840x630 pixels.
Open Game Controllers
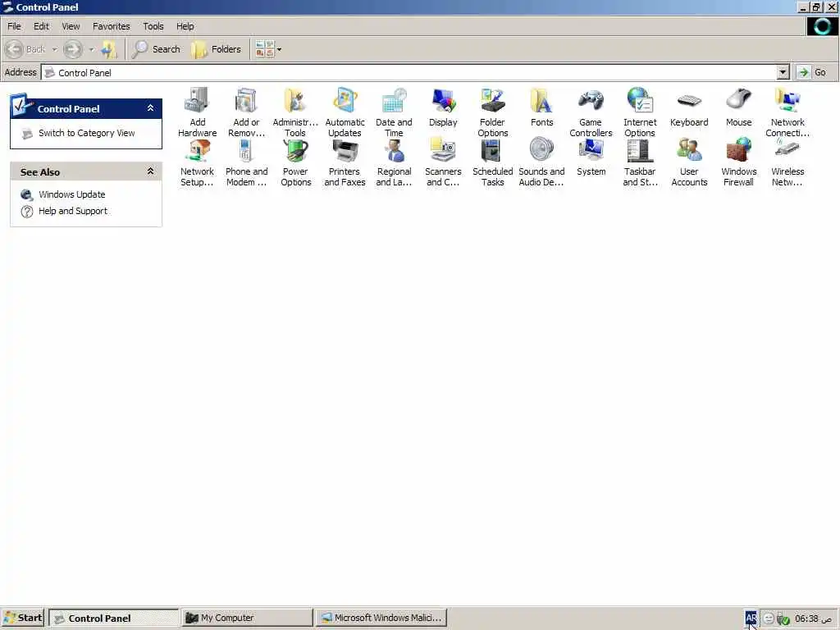coord(591,112)
